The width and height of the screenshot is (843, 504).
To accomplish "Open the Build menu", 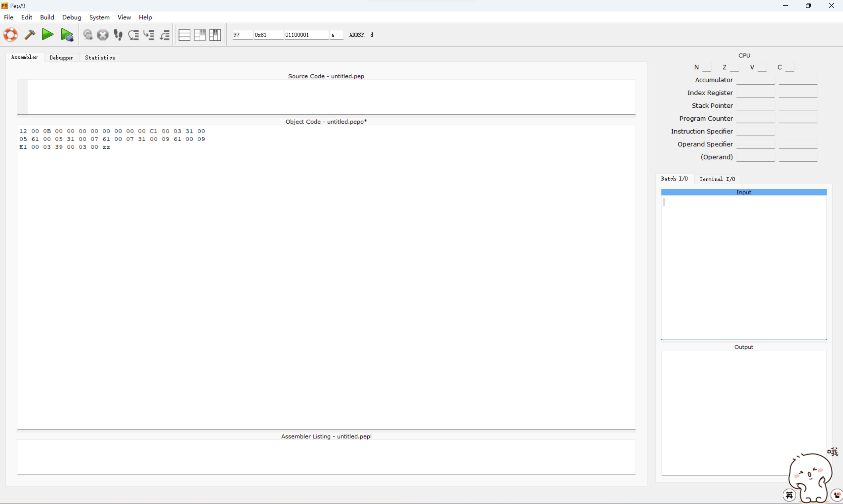I will click(47, 17).
